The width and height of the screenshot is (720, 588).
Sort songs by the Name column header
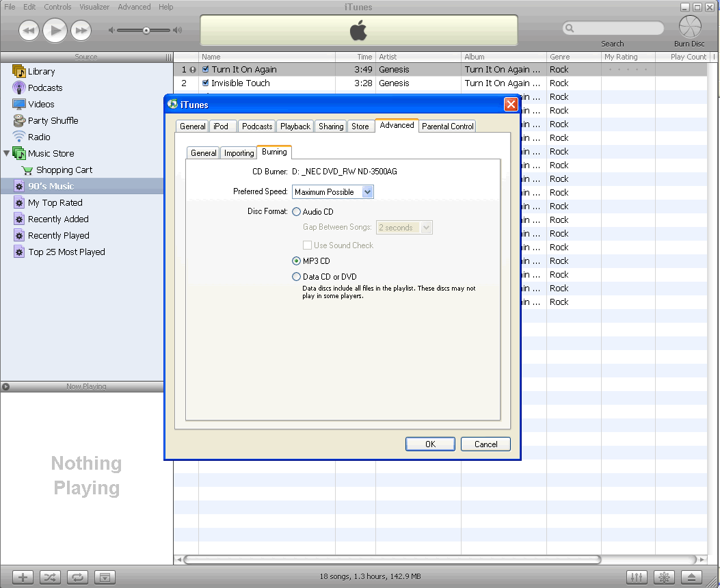coord(267,57)
